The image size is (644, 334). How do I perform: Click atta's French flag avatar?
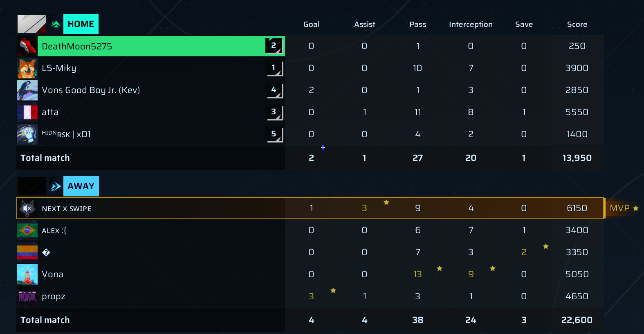coord(27,112)
